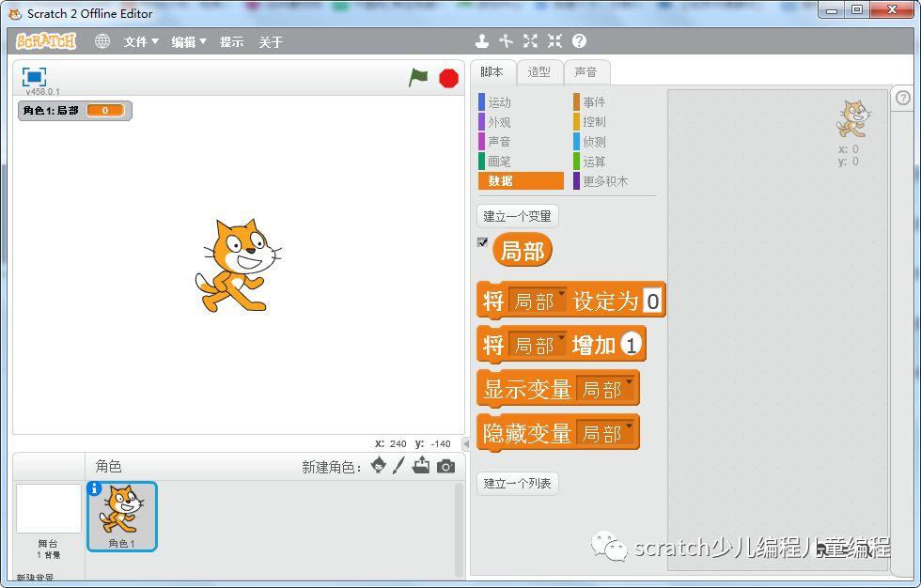
Task: Open the 编辑 menu
Action: point(189,41)
